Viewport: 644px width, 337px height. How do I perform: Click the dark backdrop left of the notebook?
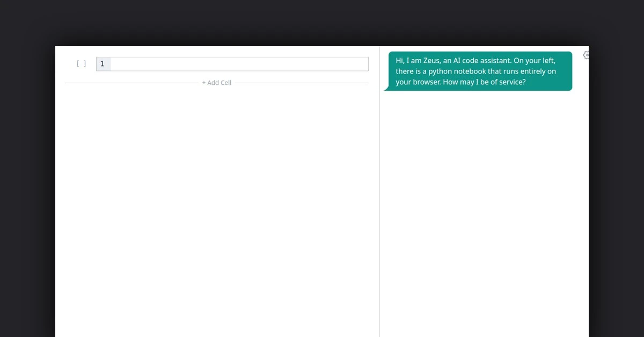point(27,188)
